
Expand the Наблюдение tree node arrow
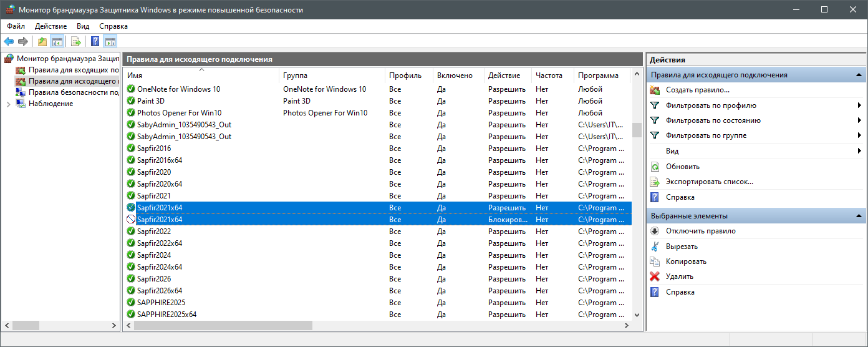[8, 104]
